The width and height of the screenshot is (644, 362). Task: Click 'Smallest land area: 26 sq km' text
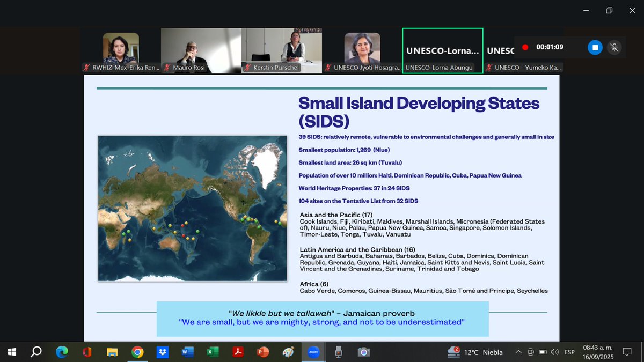[x=350, y=162]
